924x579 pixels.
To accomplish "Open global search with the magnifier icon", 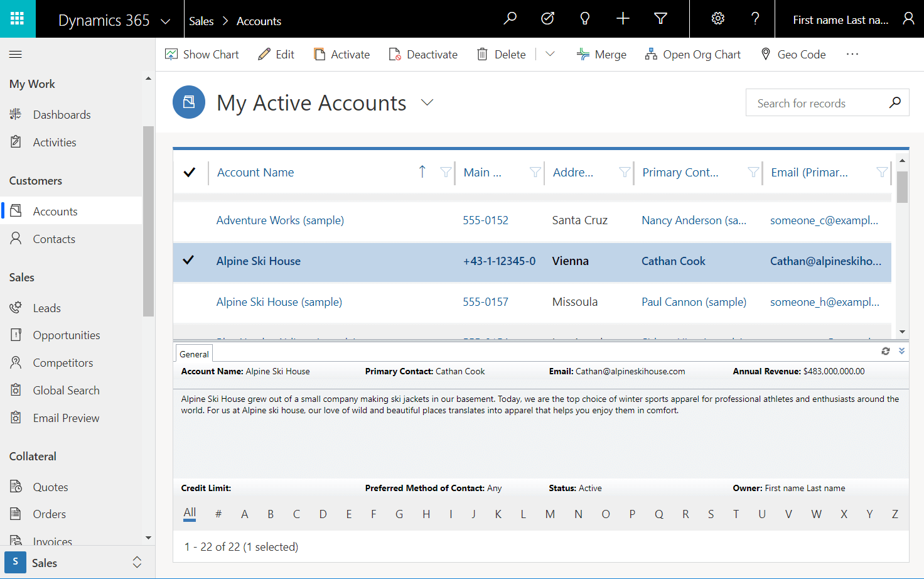I will pos(510,19).
